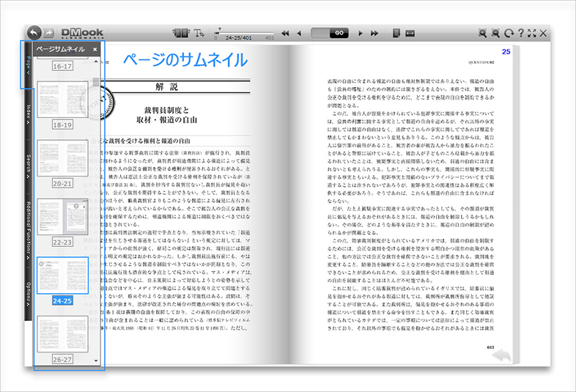Click the forward arrow button
Image resolution: width=576 pixels, height=392 pixels.
[48, 33]
